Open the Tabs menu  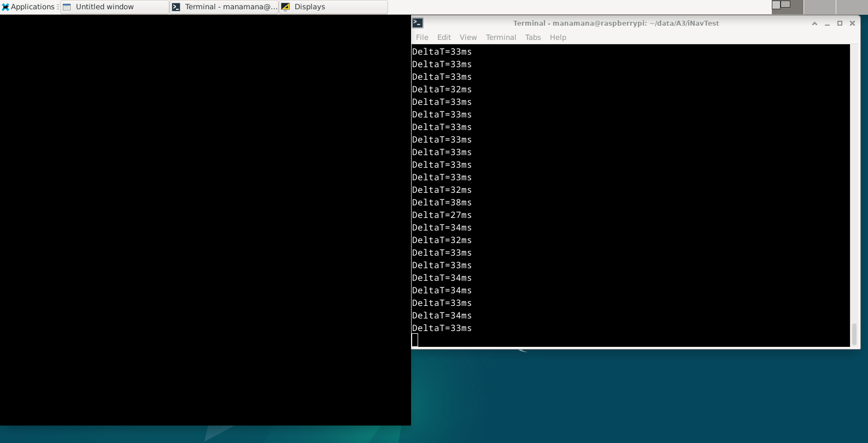point(533,37)
